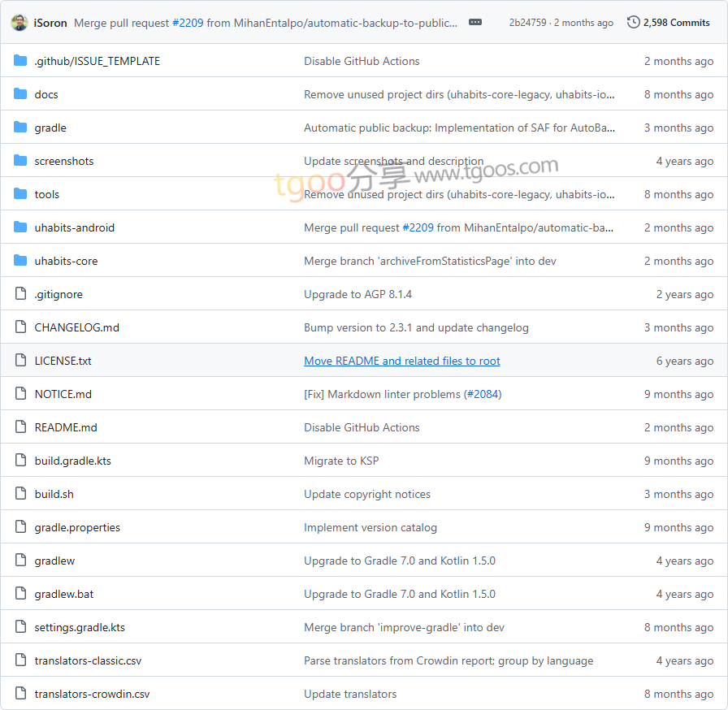The height and width of the screenshot is (710, 728).
Task: Click the commit hash 2b24759
Action: click(527, 23)
